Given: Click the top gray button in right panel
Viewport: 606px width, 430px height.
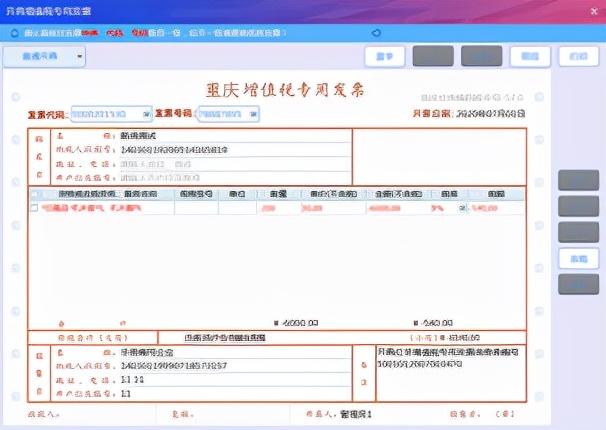Looking at the screenshot, I should (579, 180).
